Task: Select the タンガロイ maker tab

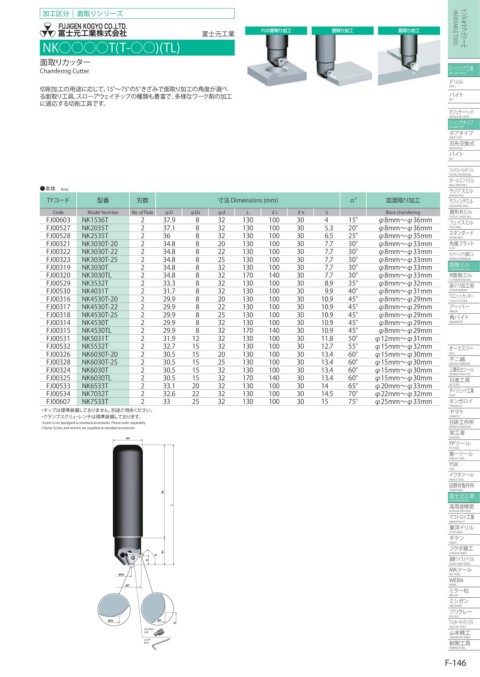Action: (463, 402)
